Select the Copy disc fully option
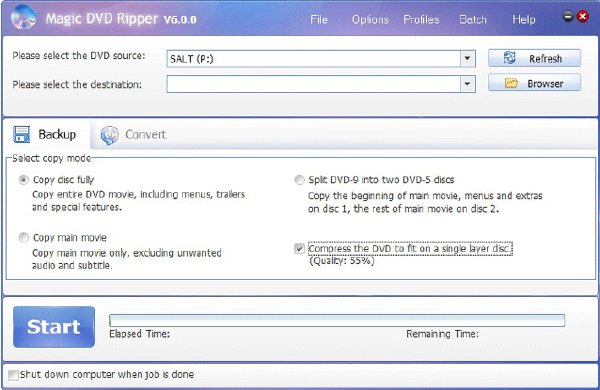 point(24,179)
